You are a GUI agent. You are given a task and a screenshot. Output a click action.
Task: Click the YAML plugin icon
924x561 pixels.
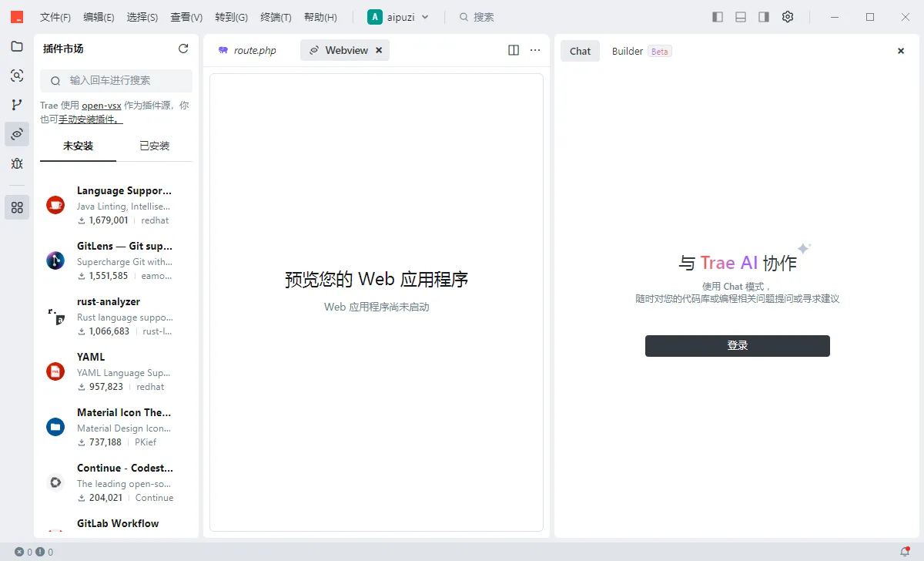point(55,371)
